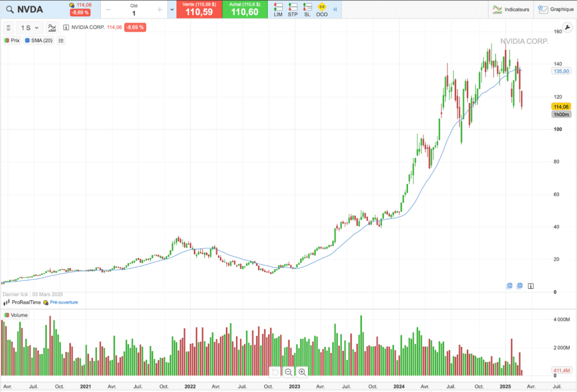577x392 pixels.
Task: Toggle the Prix legend item
Action: click(12, 41)
